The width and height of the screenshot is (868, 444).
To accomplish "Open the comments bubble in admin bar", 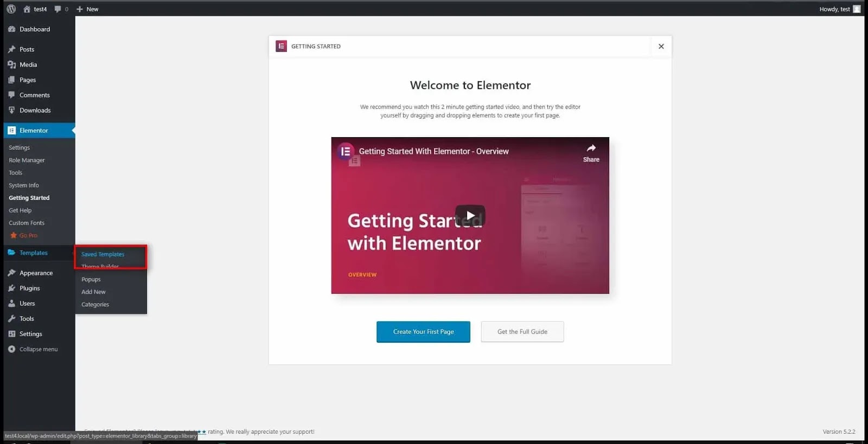I will point(58,9).
